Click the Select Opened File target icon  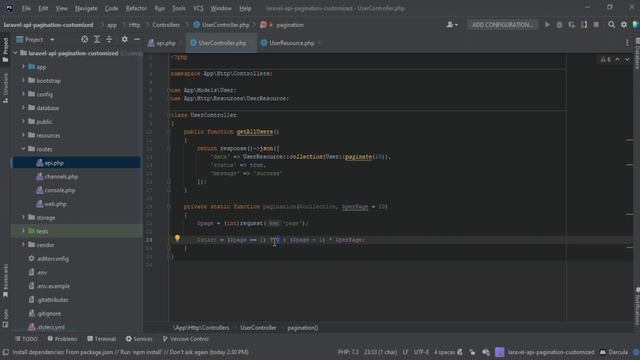[84, 40]
